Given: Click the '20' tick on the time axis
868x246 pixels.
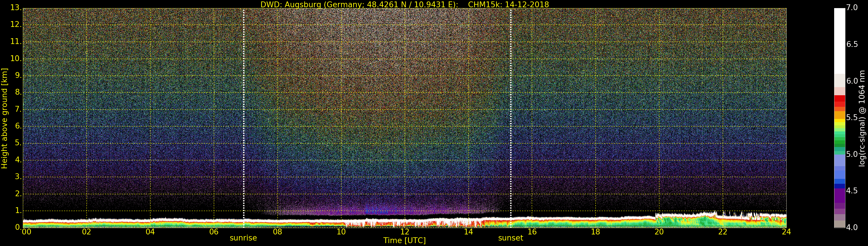Looking at the screenshot, I should (x=659, y=232).
